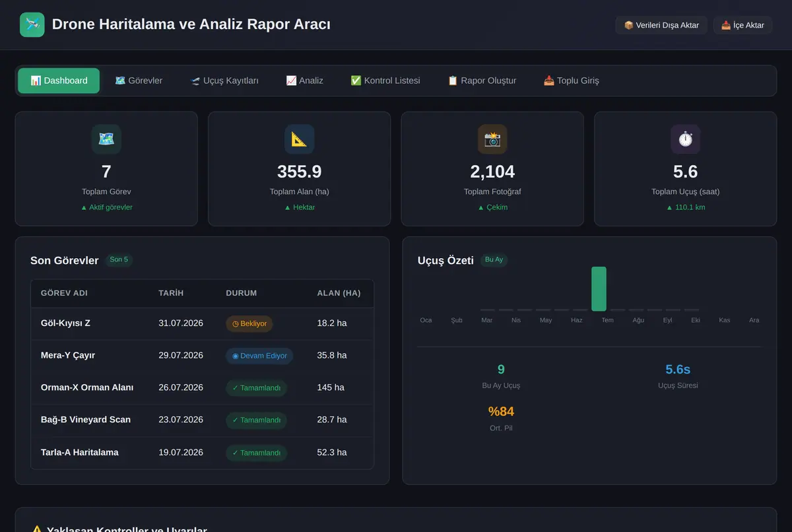Switch to the Görevler tab
Screen dimensions: 792x532
pos(139,81)
